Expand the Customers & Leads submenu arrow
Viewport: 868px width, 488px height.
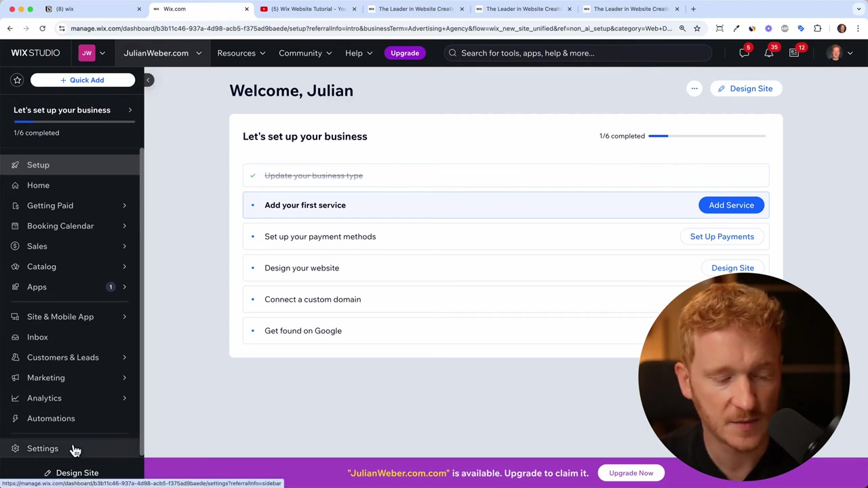click(124, 357)
